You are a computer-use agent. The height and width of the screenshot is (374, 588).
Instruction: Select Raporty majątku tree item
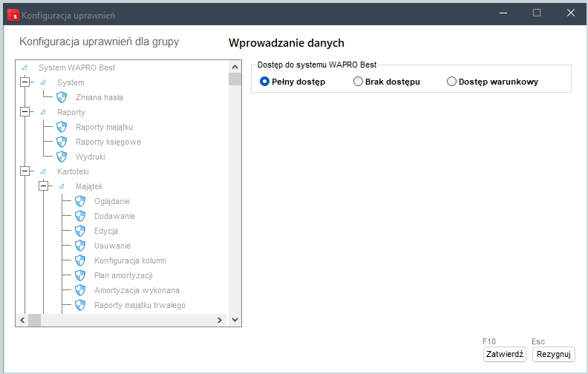click(x=104, y=127)
